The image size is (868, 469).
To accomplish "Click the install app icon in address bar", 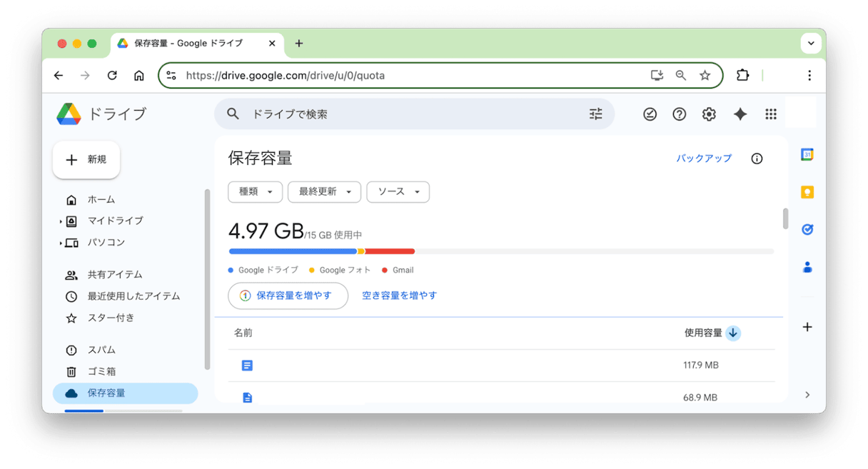I will (657, 75).
